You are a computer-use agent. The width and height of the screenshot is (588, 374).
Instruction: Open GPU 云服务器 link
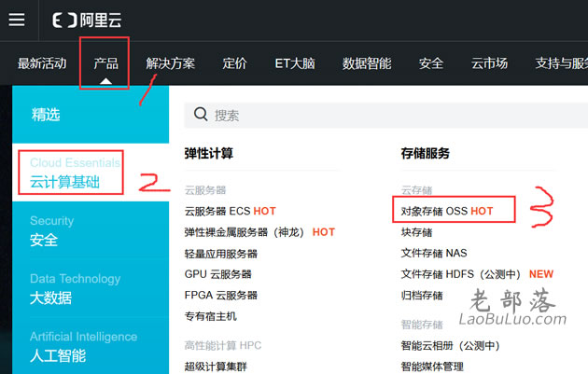tap(217, 274)
